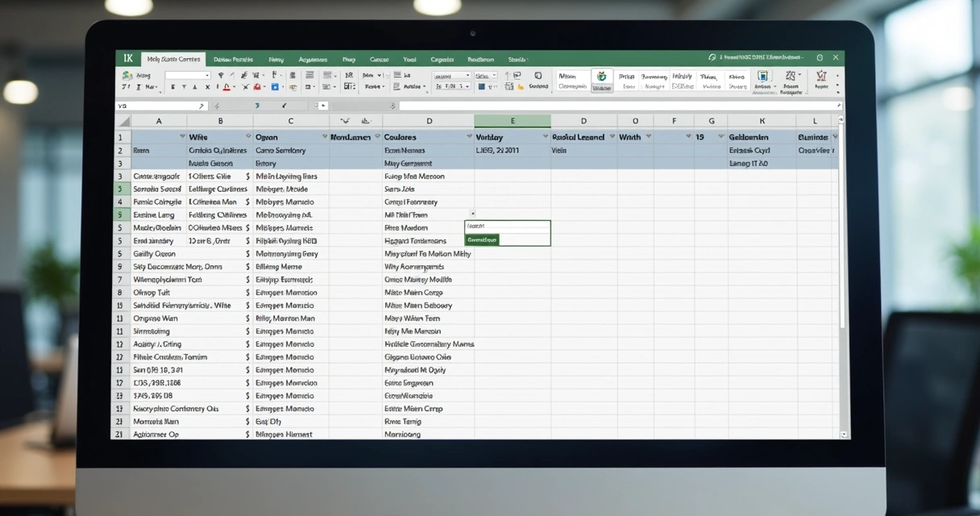Select column K header
The height and width of the screenshot is (516, 980).
coord(762,121)
